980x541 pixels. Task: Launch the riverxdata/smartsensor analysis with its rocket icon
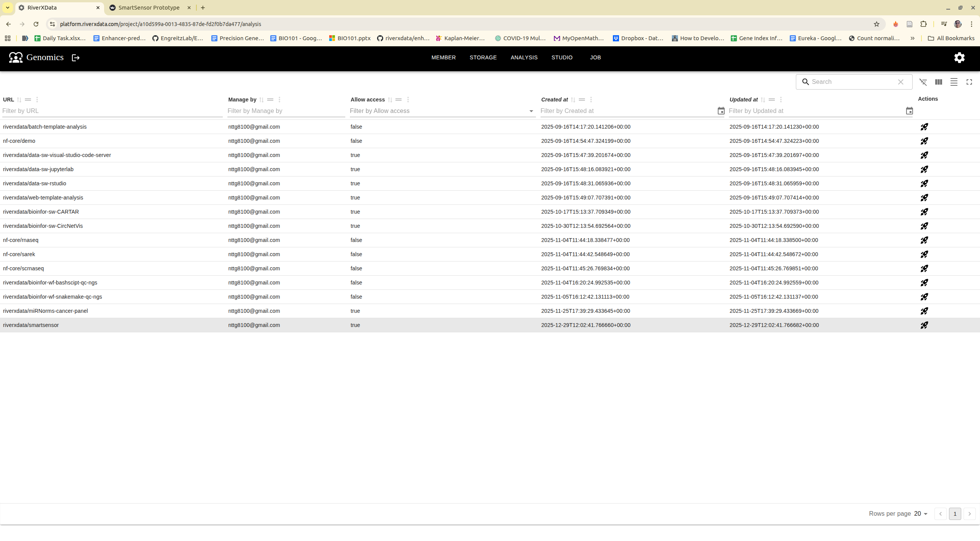pyautogui.click(x=924, y=325)
